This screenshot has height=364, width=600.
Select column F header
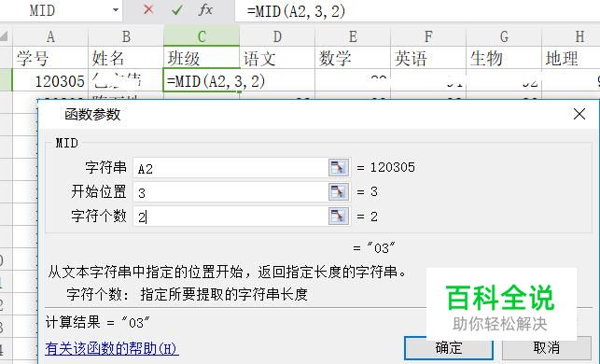tap(428, 37)
